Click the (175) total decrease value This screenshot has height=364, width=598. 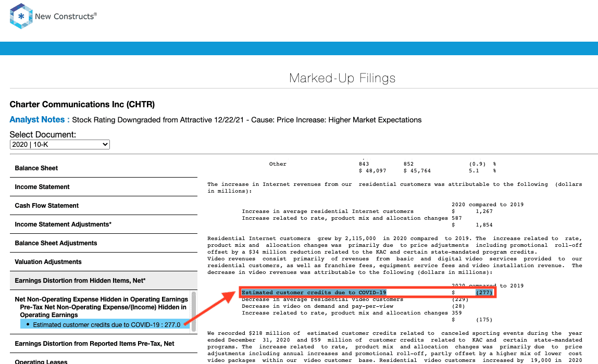484,320
